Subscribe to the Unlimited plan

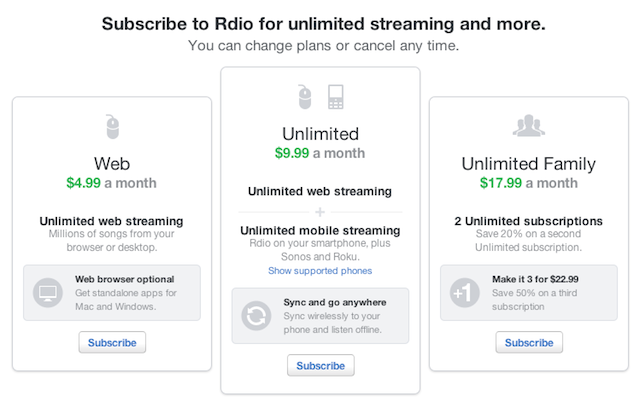(x=320, y=366)
